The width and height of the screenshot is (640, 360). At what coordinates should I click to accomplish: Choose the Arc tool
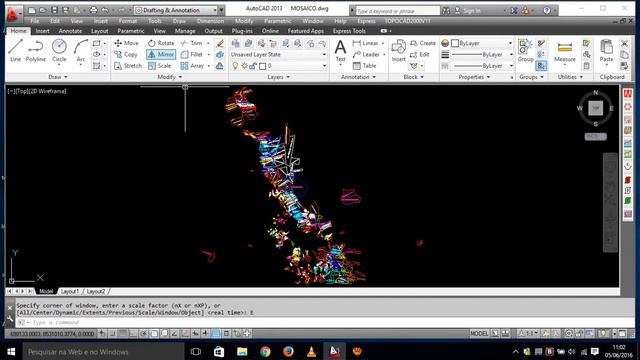[x=81, y=50]
